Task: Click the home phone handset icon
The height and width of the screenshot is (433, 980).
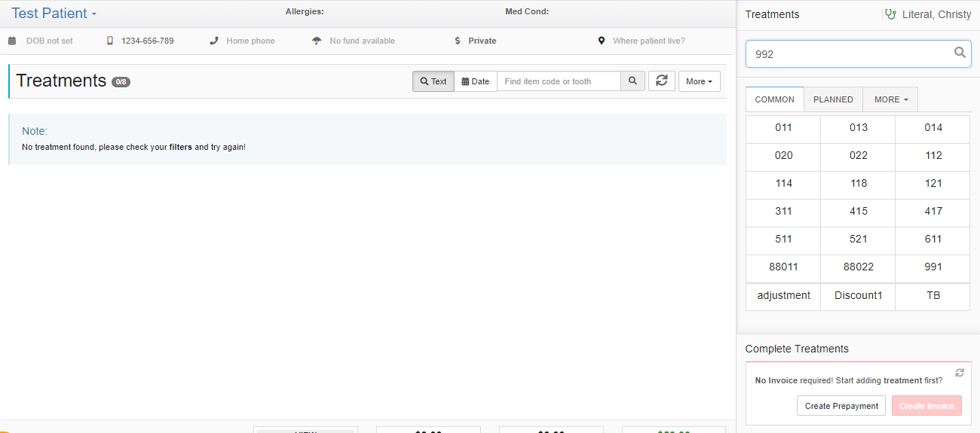Action: pos(214,41)
